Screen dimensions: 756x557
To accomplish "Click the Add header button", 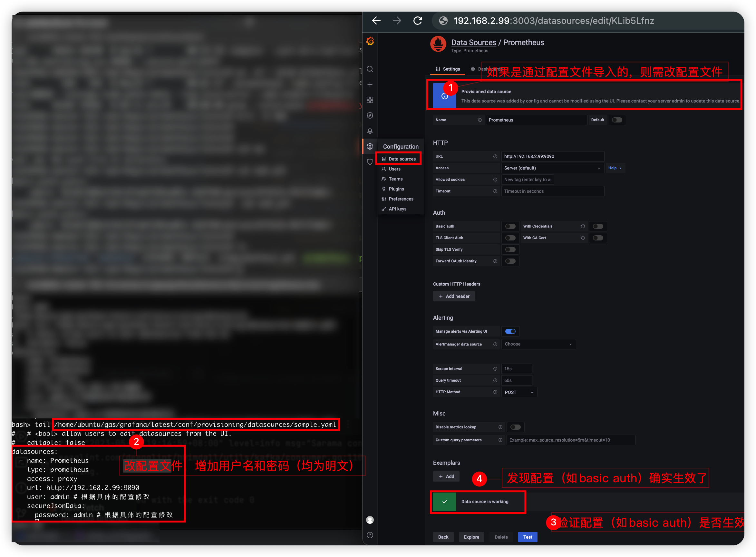I will (x=454, y=296).
